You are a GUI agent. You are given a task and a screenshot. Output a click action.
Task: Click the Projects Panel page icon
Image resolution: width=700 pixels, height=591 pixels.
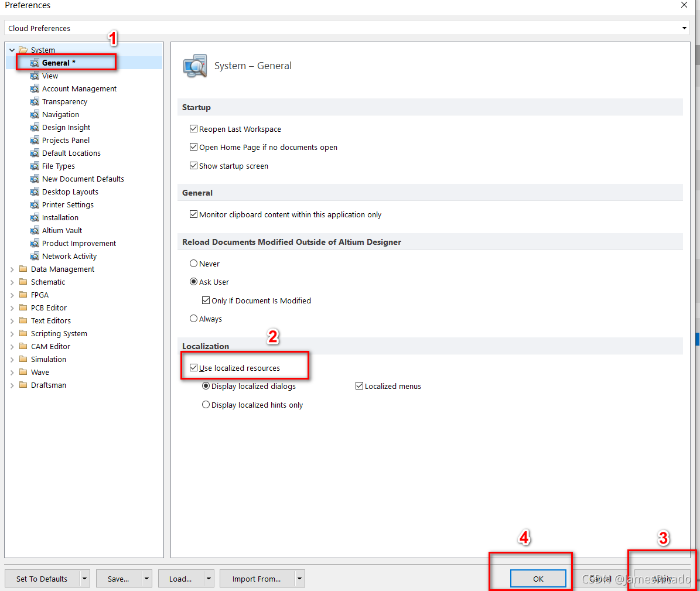coord(35,140)
